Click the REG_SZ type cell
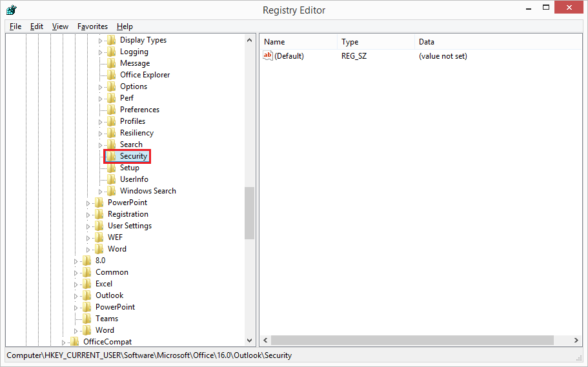The image size is (588, 367). point(354,56)
